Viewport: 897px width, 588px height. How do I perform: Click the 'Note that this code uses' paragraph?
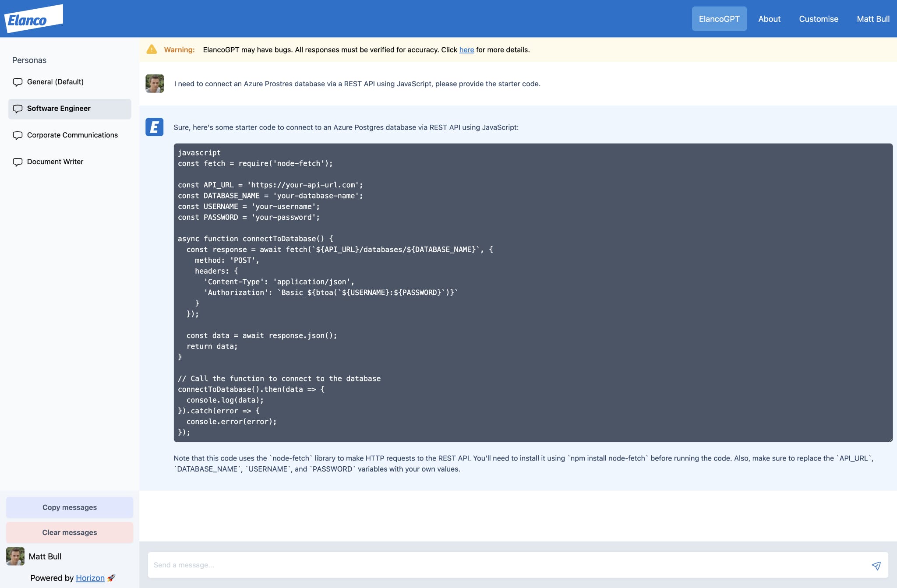click(x=523, y=464)
